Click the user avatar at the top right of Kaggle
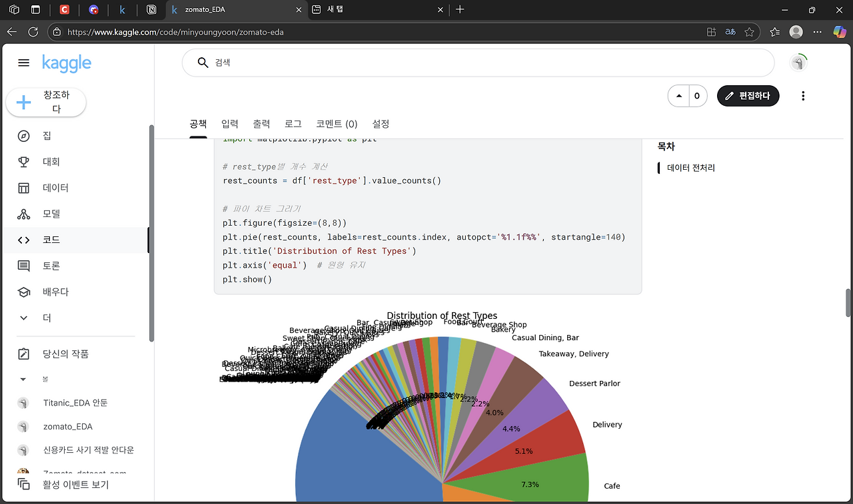 click(x=798, y=63)
